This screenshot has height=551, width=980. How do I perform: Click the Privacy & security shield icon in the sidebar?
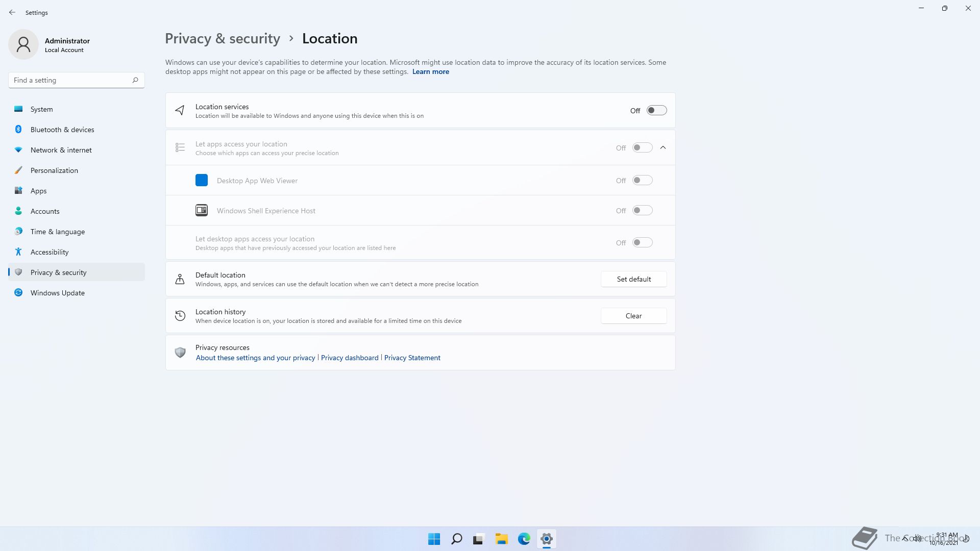click(x=18, y=272)
